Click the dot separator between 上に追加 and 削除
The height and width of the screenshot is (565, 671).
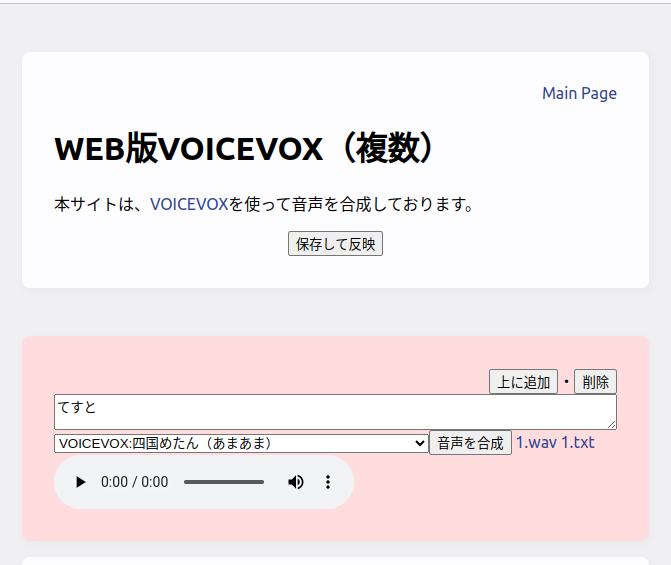point(566,382)
